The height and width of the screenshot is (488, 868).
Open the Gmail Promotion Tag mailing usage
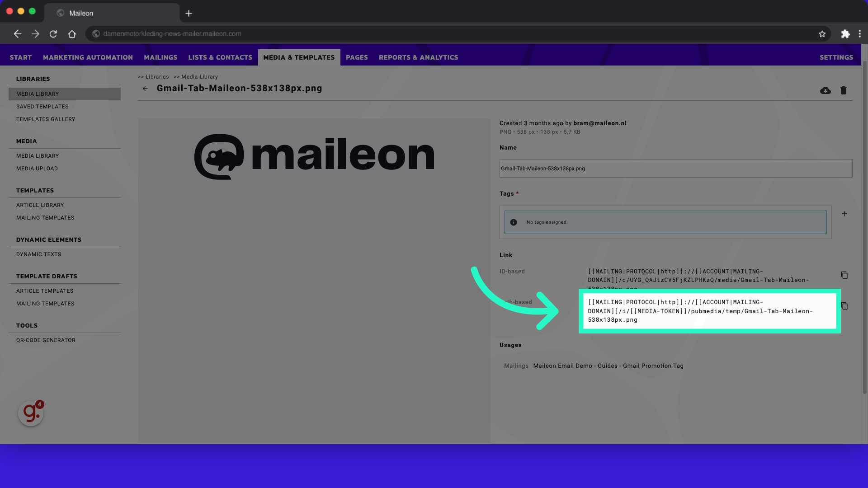608,366
